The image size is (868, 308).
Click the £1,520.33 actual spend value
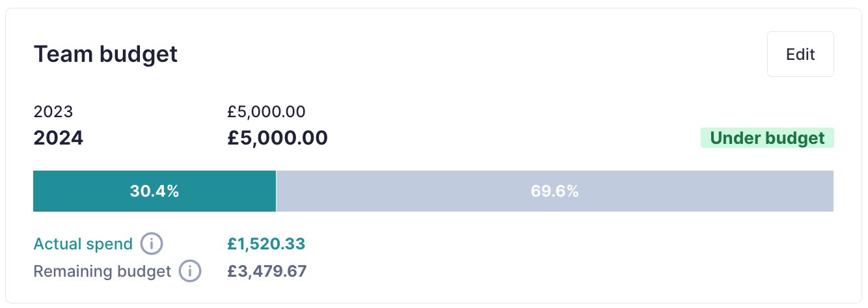[x=266, y=244]
